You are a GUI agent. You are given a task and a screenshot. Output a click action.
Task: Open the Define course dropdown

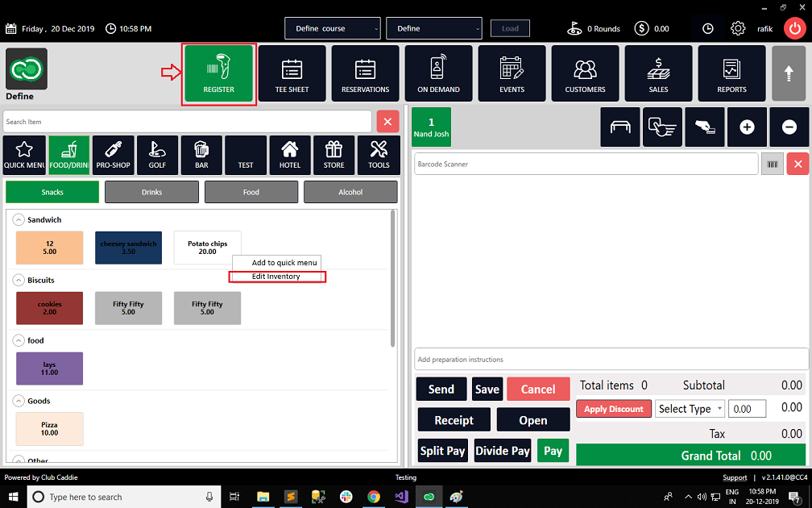point(333,28)
